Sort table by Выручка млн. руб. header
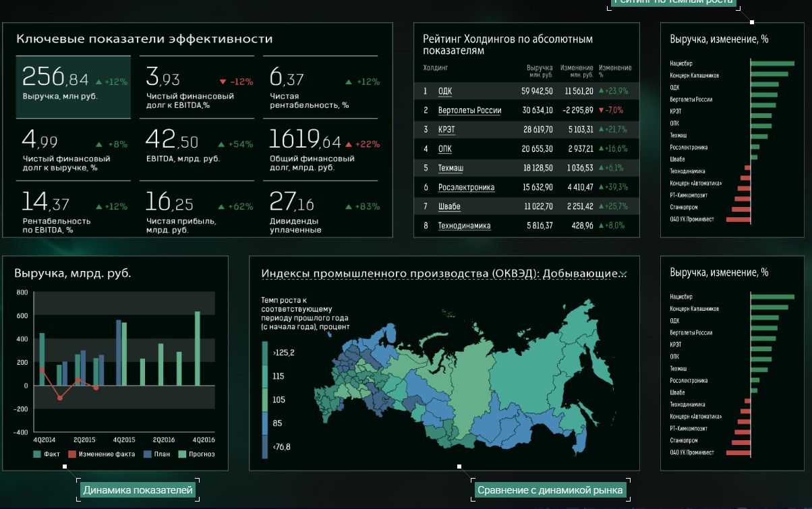 click(540, 71)
